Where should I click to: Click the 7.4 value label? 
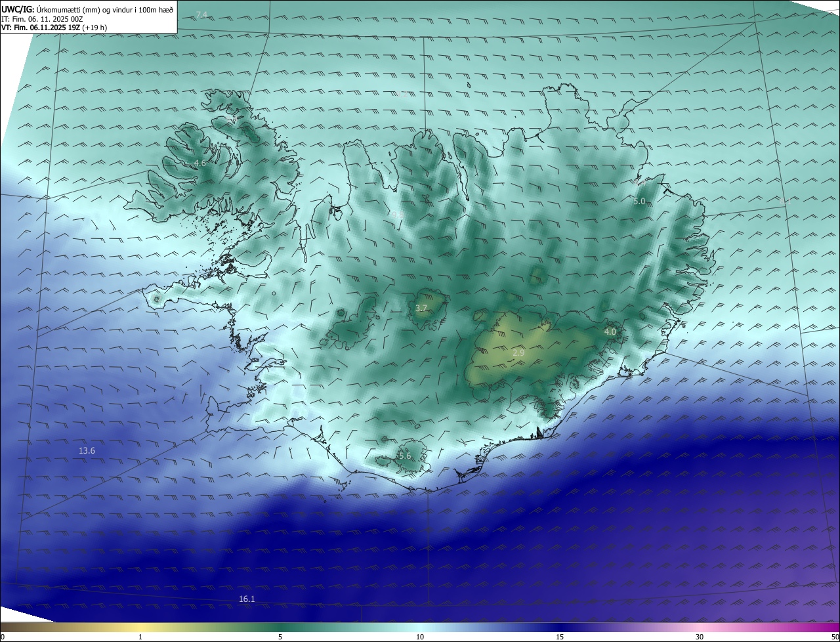202,14
